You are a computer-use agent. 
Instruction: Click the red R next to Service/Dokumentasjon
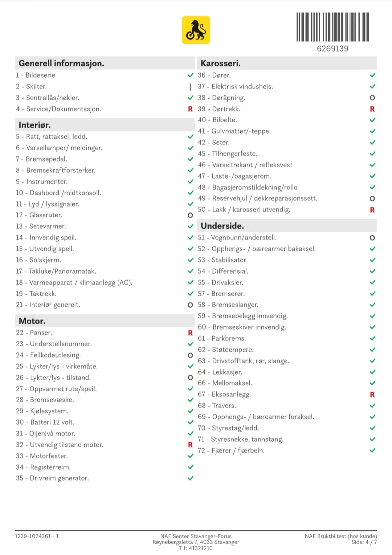pos(190,109)
